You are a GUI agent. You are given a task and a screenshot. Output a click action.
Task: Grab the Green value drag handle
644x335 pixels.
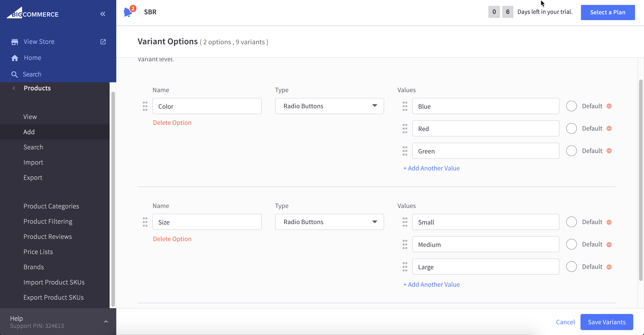tap(405, 151)
